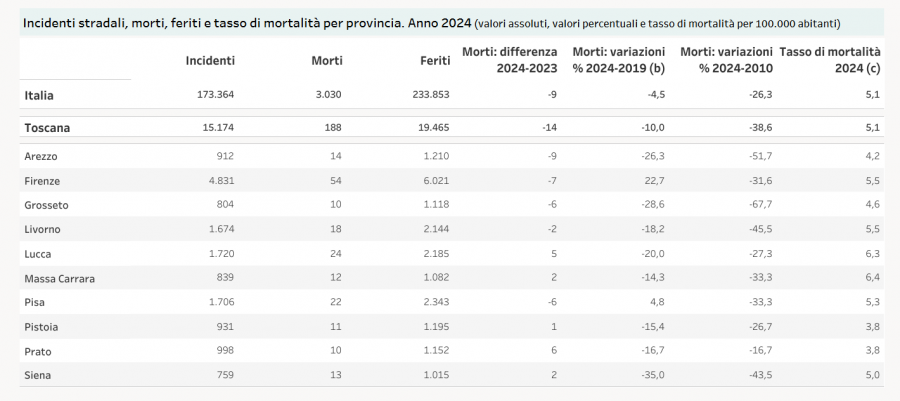Select the Livorno row label
The image size is (900, 401).
tap(43, 230)
